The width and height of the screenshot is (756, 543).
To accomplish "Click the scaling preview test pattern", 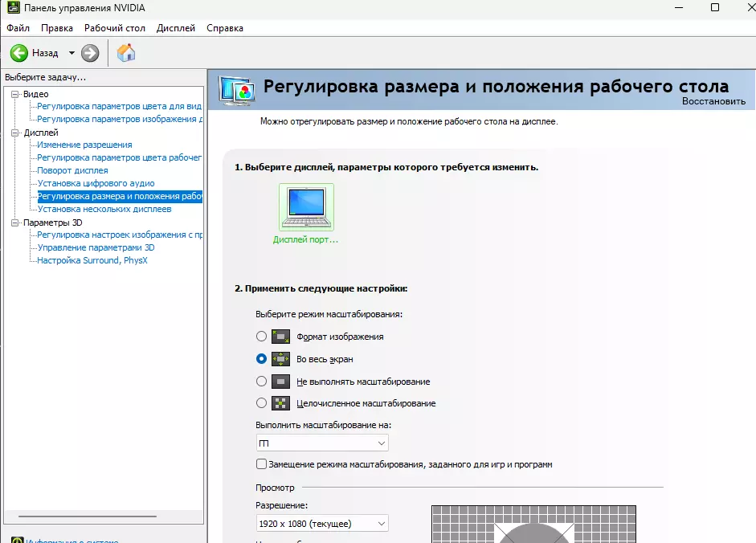I will pos(533,525).
